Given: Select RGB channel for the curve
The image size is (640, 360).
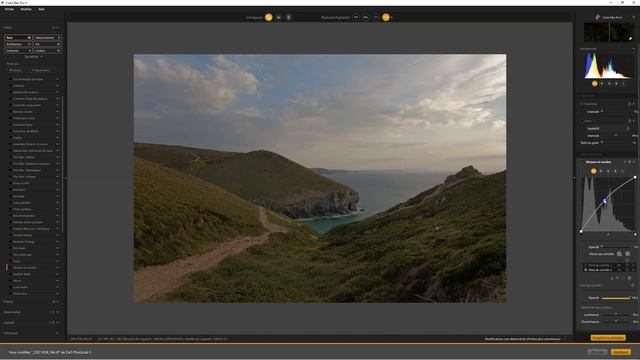Looking at the screenshot, I should click(x=593, y=171).
